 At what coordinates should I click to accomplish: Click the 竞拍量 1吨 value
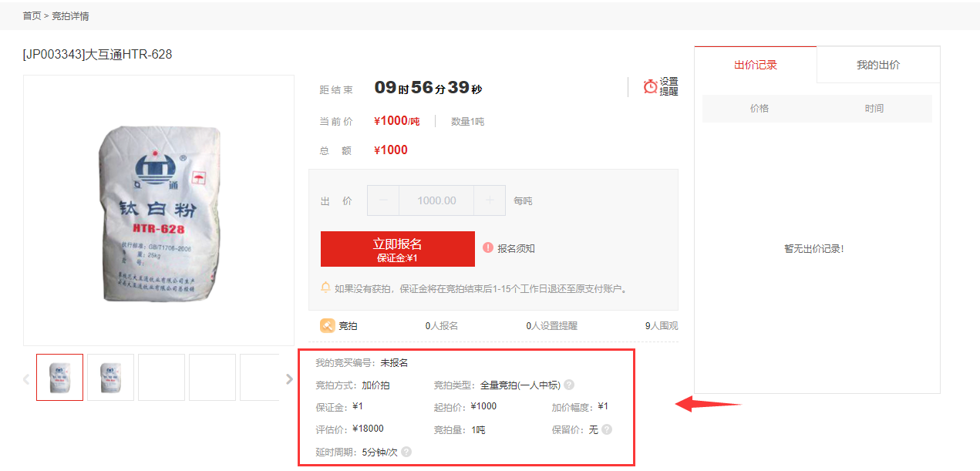click(x=478, y=429)
